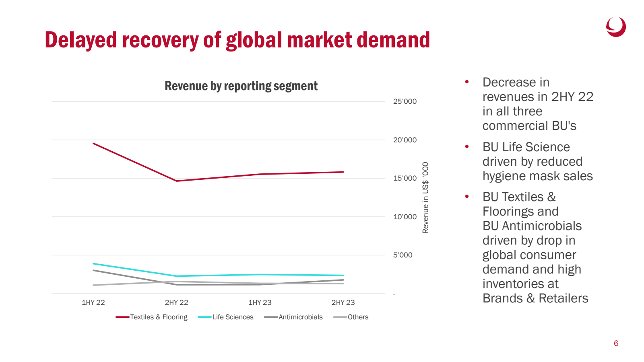This screenshot has width=644, height=362.
Task: Click the Antimicrobials line's 2HY 23 end point
Action: pyautogui.click(x=343, y=280)
